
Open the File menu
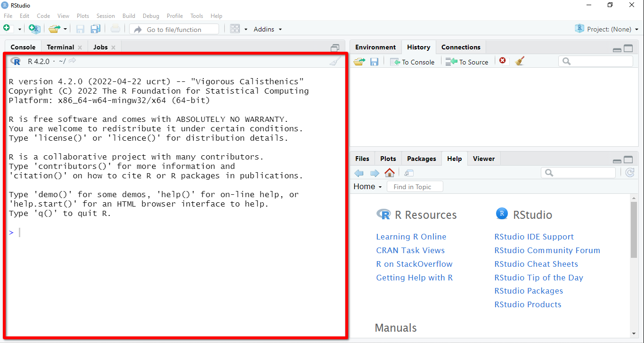point(8,16)
